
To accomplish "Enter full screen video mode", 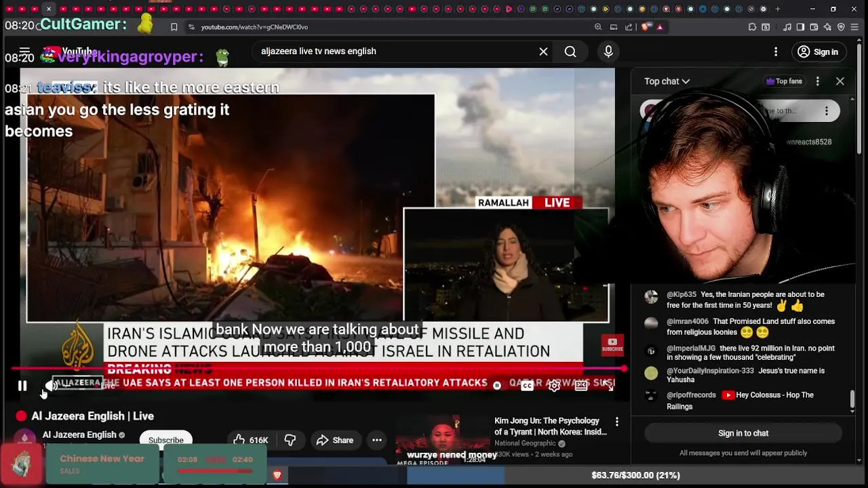I will point(608,386).
